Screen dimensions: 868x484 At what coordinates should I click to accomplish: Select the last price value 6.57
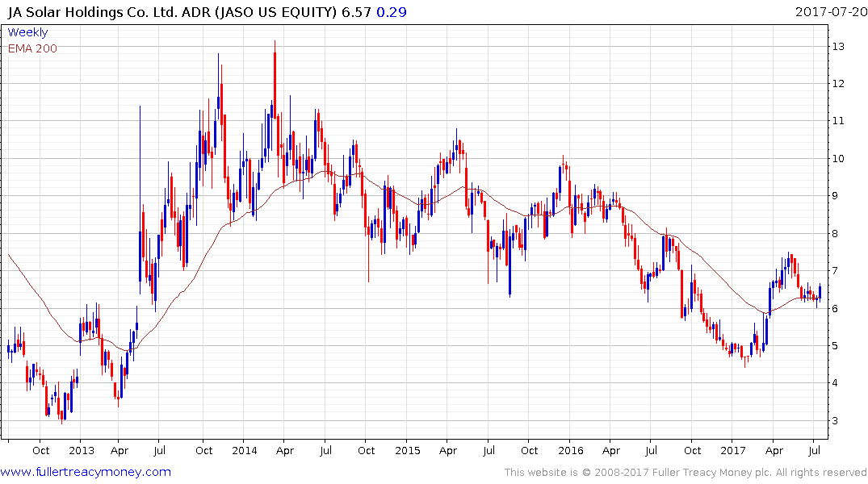pyautogui.click(x=356, y=11)
